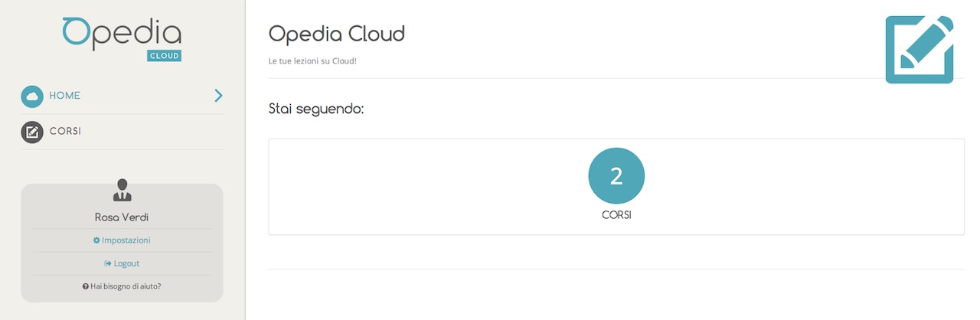Click the chevron arrow next to HOME

[x=218, y=96]
